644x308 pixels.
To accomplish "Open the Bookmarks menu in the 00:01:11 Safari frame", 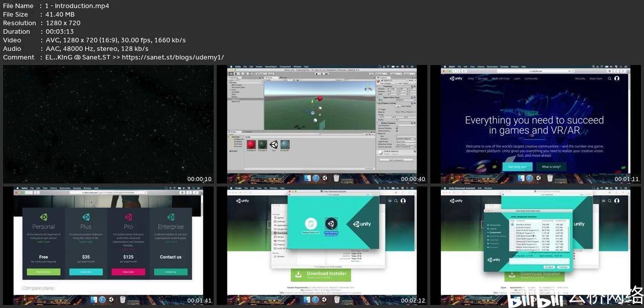I will pyautogui.click(x=492, y=67).
